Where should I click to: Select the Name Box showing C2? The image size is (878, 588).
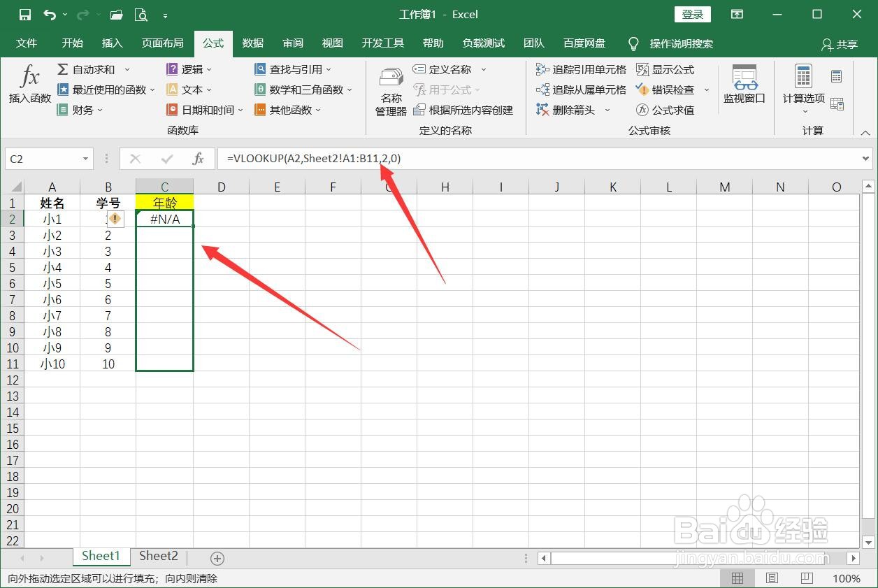(43, 159)
